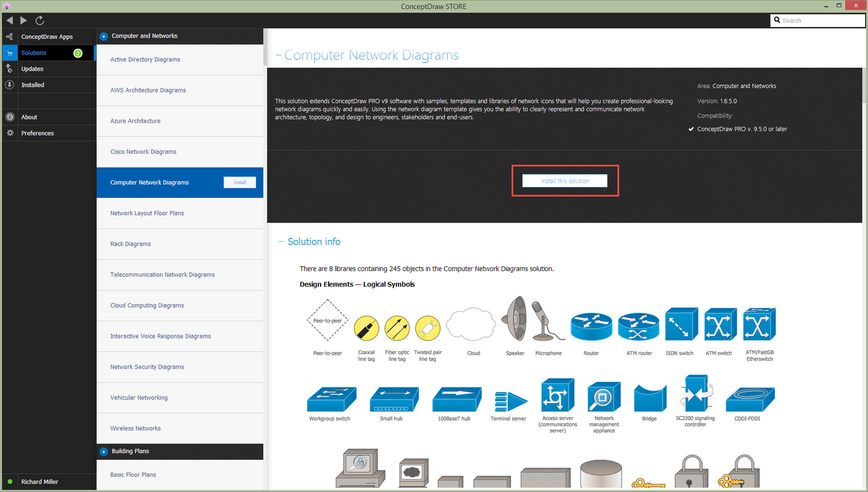
Task: Select the CDDI-FDDI symbol
Action: pos(750,399)
